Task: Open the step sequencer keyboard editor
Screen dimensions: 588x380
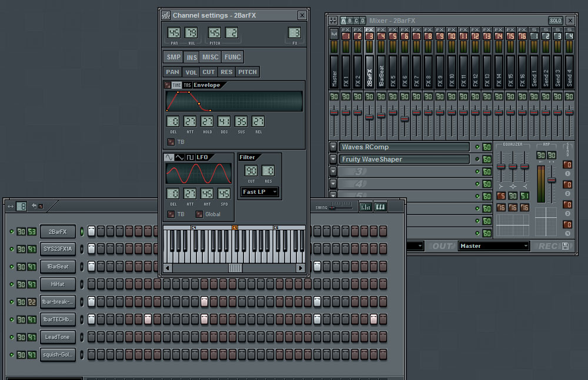Action: tap(380, 207)
